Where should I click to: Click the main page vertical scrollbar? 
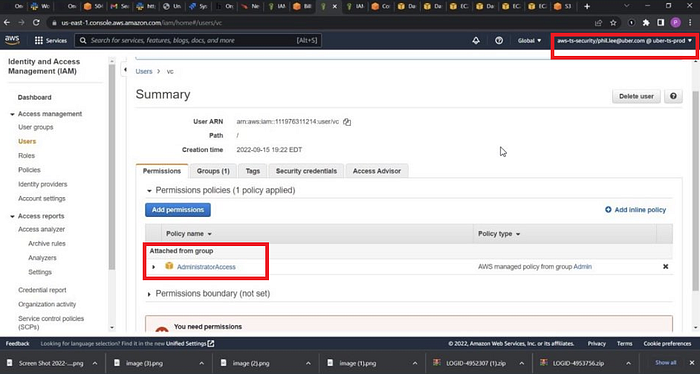point(696,192)
